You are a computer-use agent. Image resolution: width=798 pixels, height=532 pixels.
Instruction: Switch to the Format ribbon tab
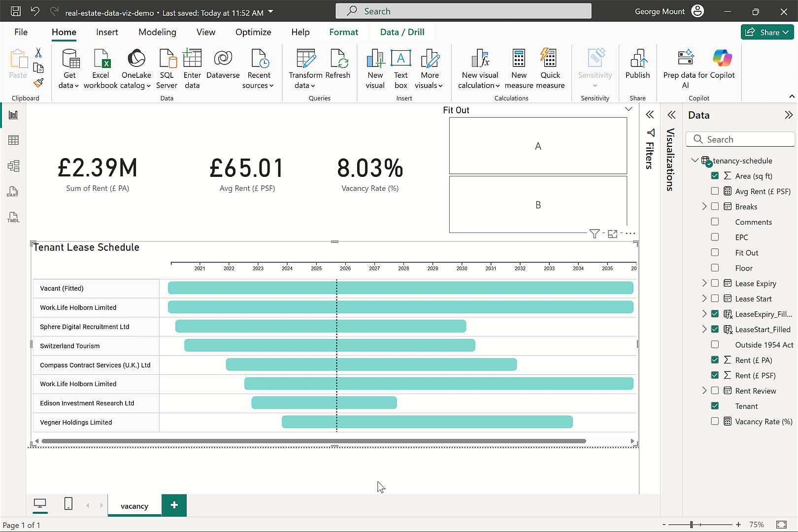pyautogui.click(x=343, y=32)
